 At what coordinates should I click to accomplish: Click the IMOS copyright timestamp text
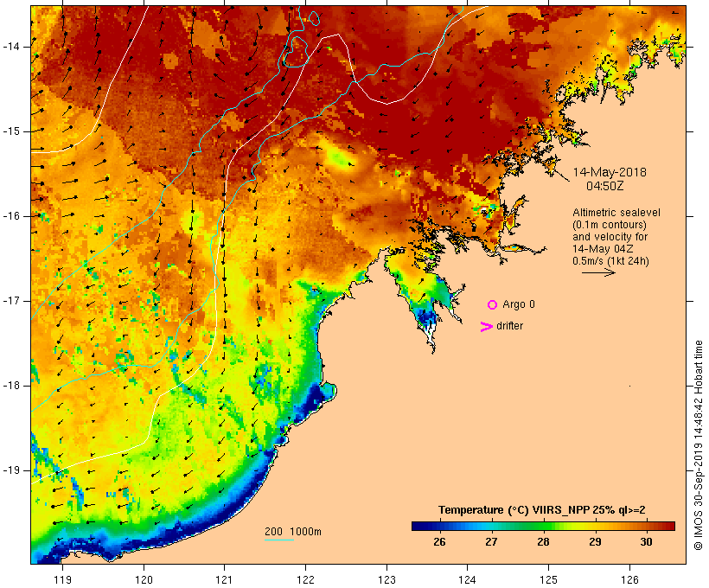coord(698,445)
